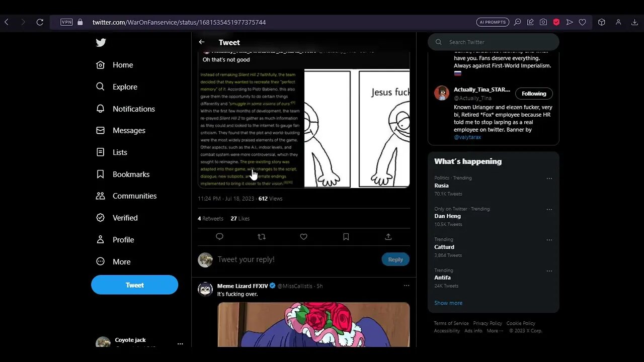
Task: Open the ad blocker shield icon
Action: coord(556,22)
